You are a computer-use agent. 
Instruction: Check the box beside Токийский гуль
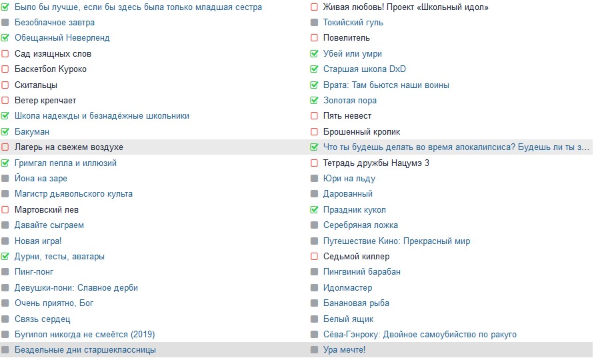point(314,23)
